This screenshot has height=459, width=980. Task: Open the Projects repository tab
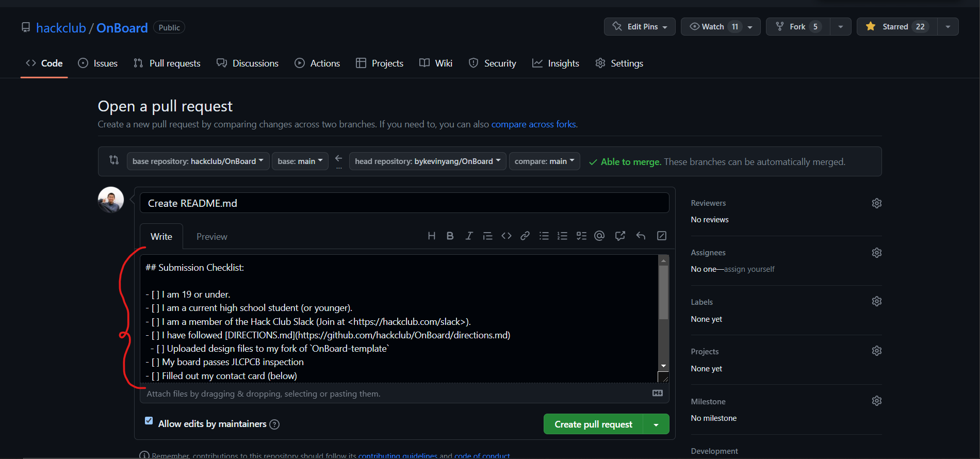[x=380, y=63]
